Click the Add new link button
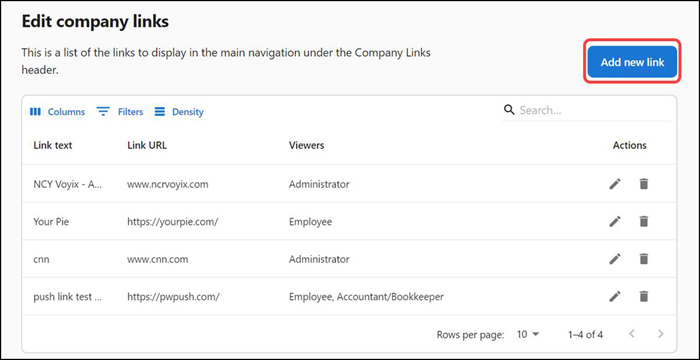 click(632, 62)
